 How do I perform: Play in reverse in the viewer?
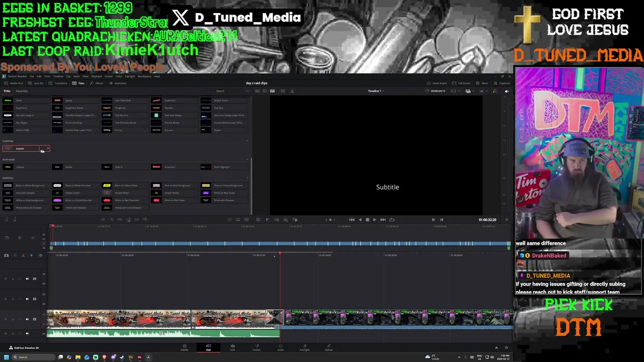point(360,220)
